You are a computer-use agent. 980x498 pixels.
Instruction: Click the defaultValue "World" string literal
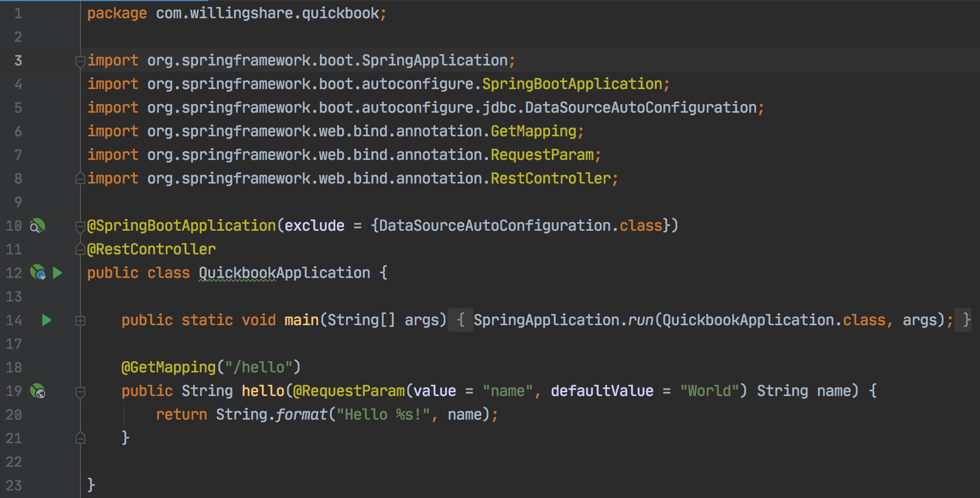click(x=710, y=391)
